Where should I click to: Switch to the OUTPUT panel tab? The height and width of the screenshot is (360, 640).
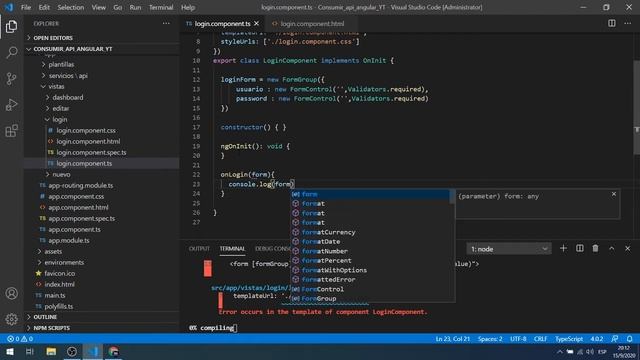[199, 249]
